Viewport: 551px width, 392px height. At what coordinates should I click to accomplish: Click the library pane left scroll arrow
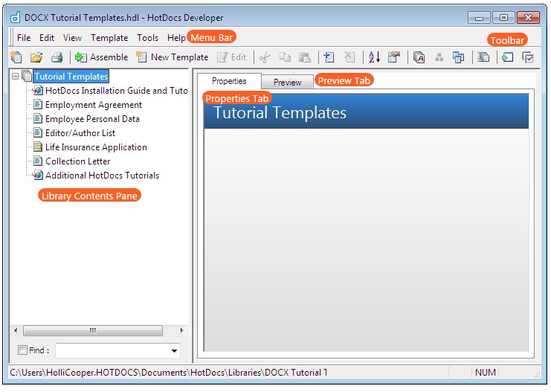coord(16,330)
